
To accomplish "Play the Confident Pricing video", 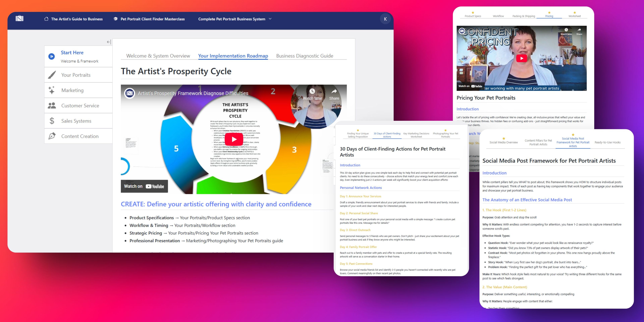I will point(522,59).
